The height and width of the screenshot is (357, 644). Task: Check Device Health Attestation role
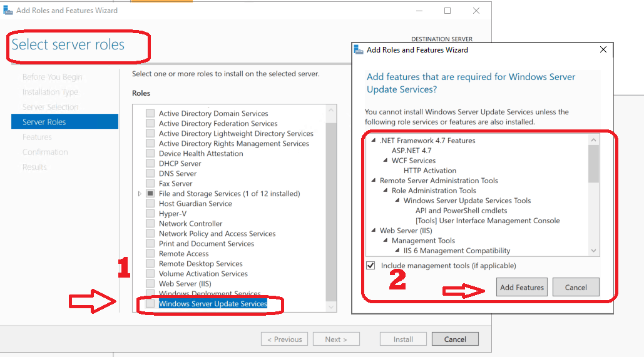(x=150, y=153)
